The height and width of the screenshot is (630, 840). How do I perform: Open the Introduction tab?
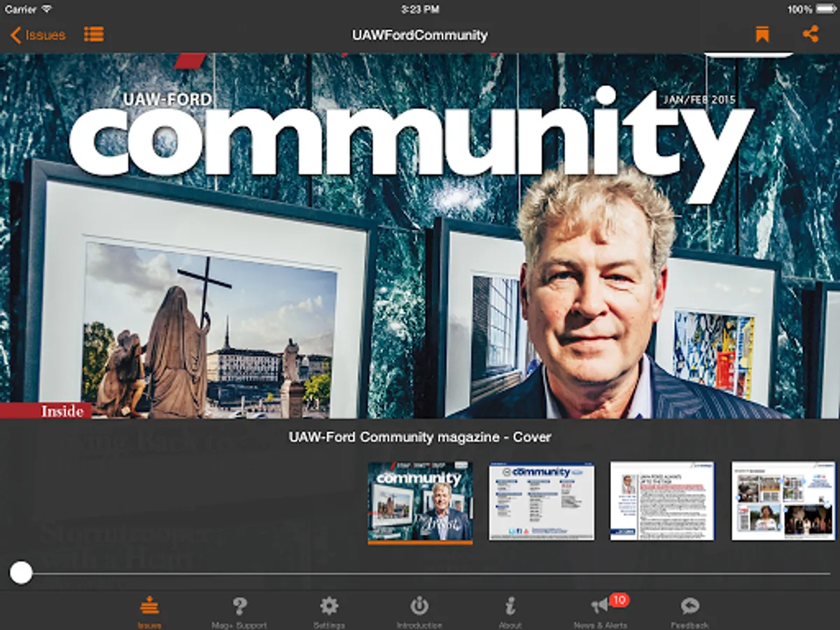click(x=419, y=613)
